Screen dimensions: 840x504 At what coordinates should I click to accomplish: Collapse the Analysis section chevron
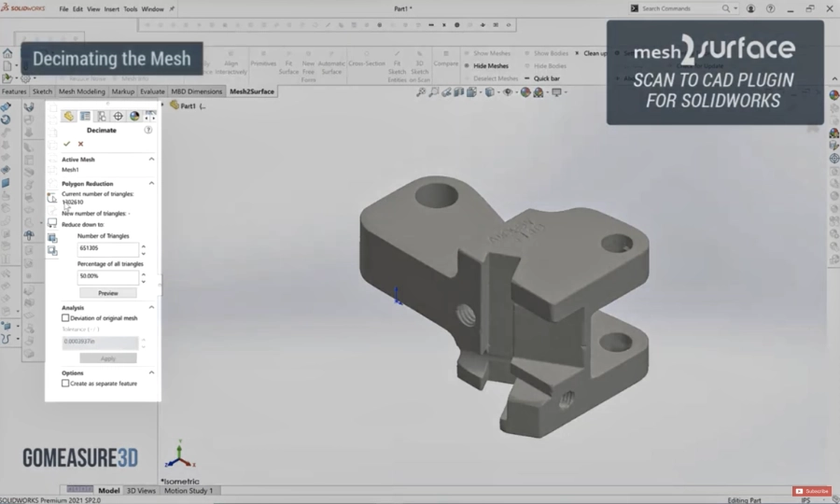click(x=151, y=307)
